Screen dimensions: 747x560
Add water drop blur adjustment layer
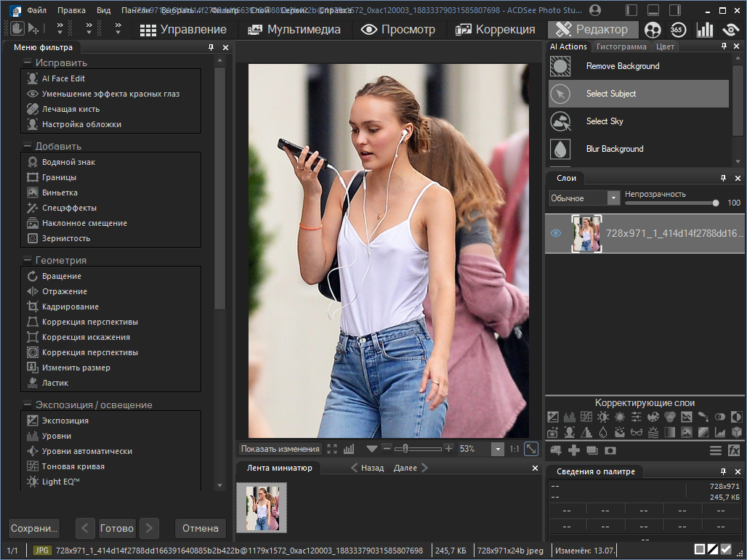603,432
